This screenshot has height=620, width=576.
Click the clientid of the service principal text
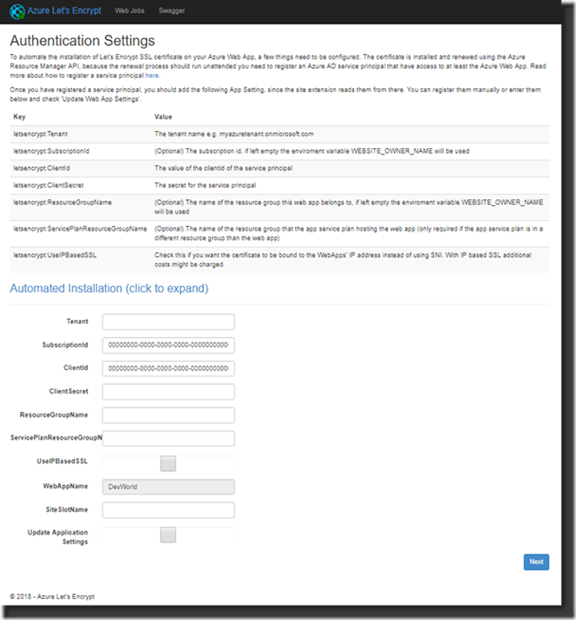223,168
